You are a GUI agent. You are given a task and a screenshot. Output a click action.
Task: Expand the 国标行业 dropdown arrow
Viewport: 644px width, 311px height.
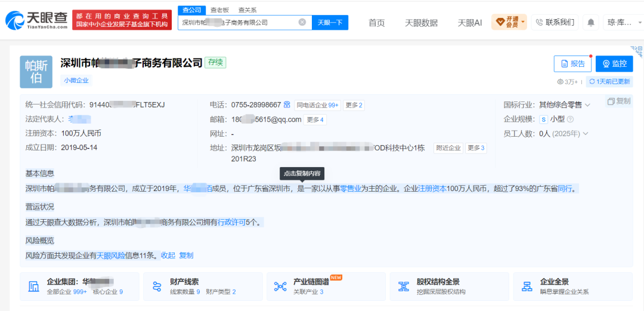(x=587, y=105)
